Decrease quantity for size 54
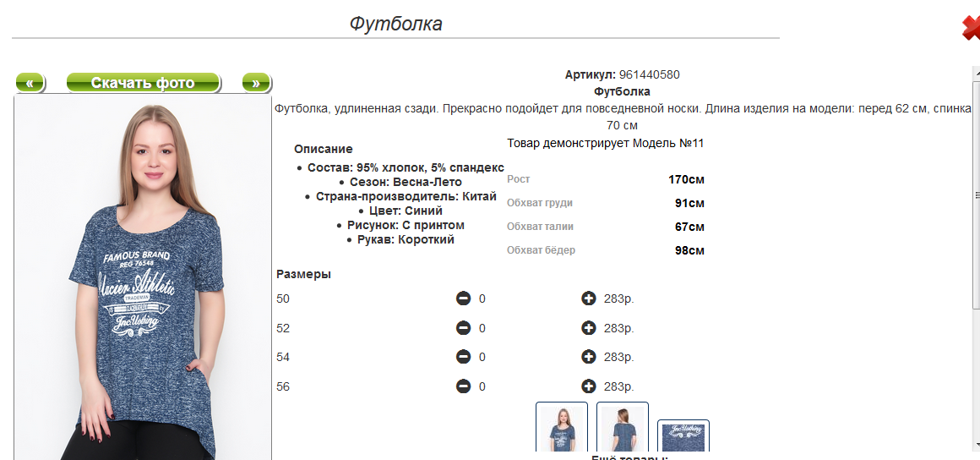This screenshot has height=460, width=980. pyautogui.click(x=463, y=357)
